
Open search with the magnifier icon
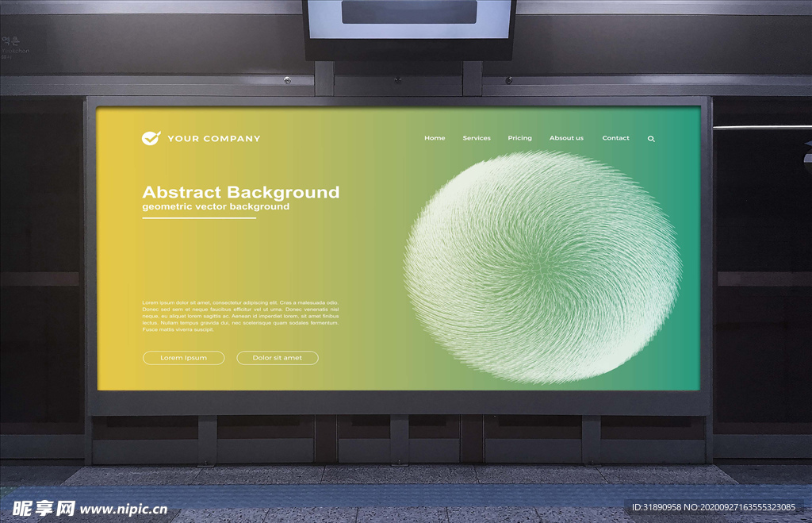tap(651, 139)
